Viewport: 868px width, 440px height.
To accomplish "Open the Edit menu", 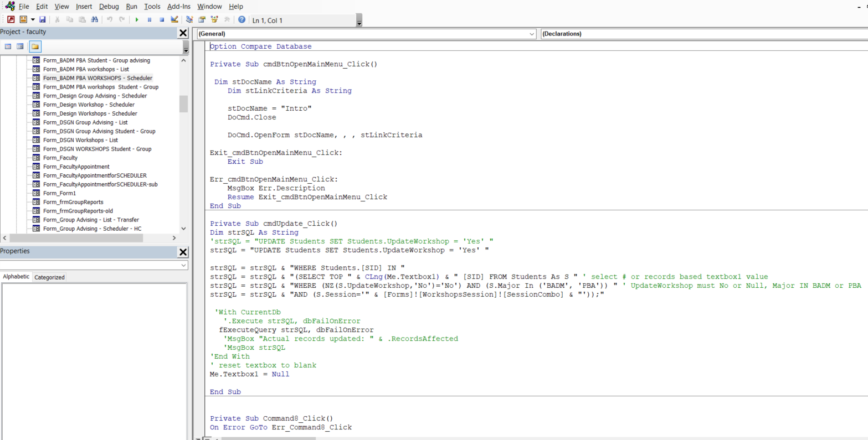I will (x=42, y=7).
